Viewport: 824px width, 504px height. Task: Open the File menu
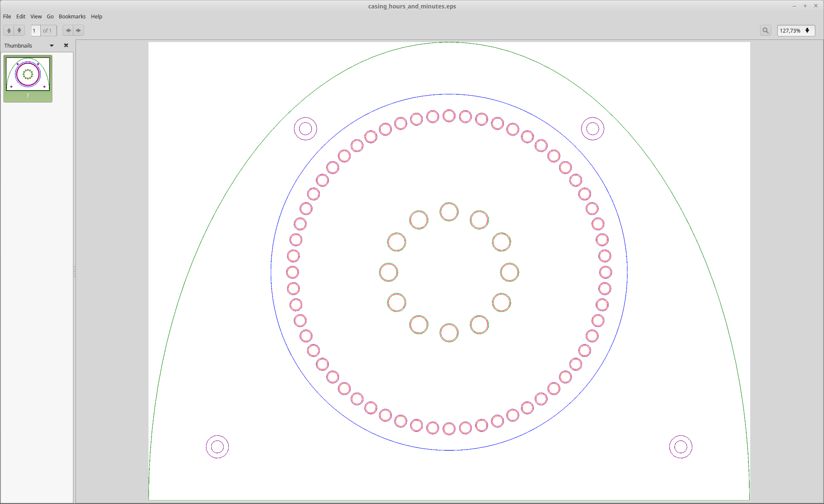click(x=7, y=16)
